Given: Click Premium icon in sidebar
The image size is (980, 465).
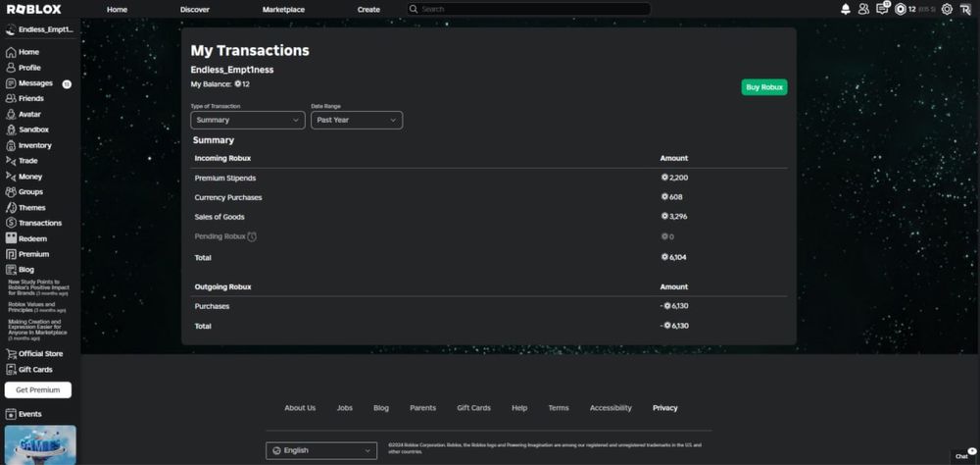Looking at the screenshot, I should click(x=11, y=254).
